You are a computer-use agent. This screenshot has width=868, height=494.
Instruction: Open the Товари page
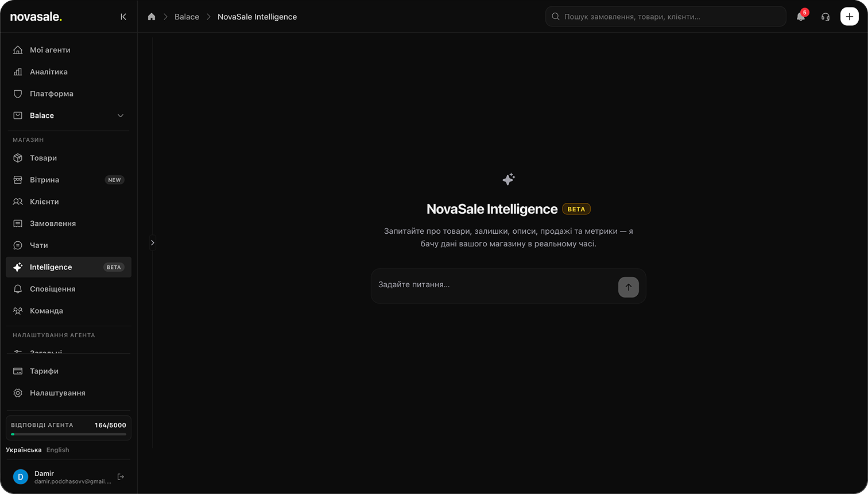click(68, 158)
